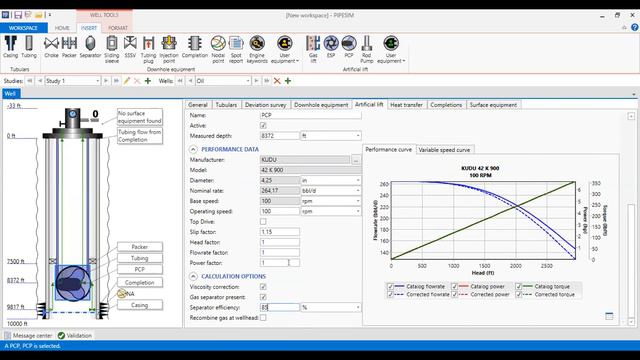Edit study with the pencil icon
Screen dimensions: 640x360
127,81
